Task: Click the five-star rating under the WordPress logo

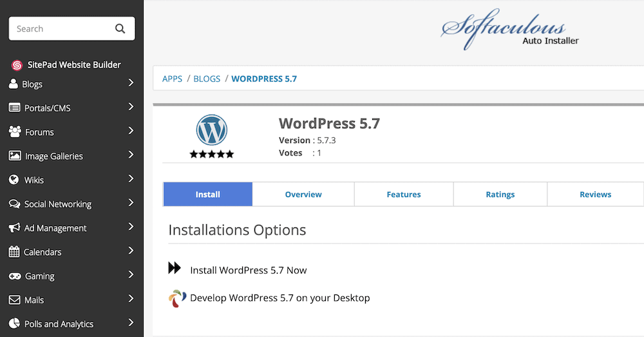Action: pos(211,154)
